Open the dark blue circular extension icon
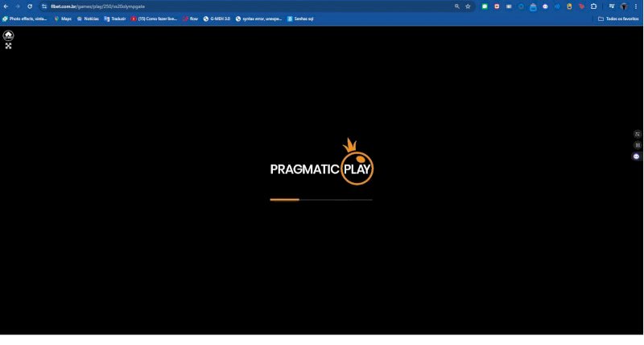The height and width of the screenshot is (345, 644). coord(521,6)
